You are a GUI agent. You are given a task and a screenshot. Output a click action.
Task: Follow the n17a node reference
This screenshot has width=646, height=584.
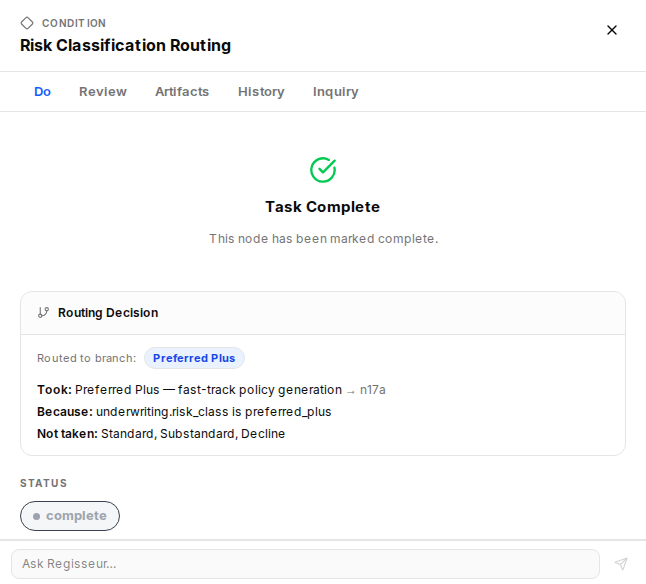pos(372,390)
